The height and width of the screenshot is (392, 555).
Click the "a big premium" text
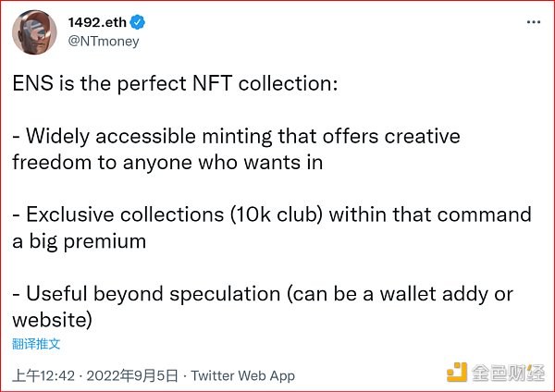[x=79, y=241]
